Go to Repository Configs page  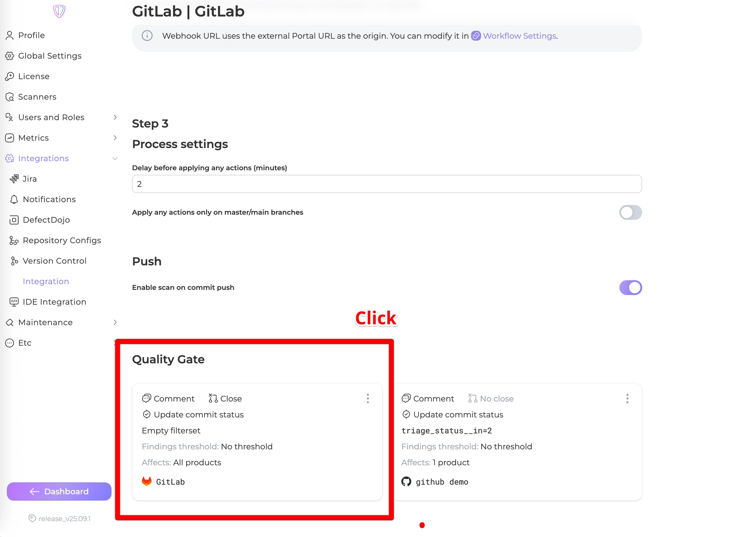tap(62, 240)
